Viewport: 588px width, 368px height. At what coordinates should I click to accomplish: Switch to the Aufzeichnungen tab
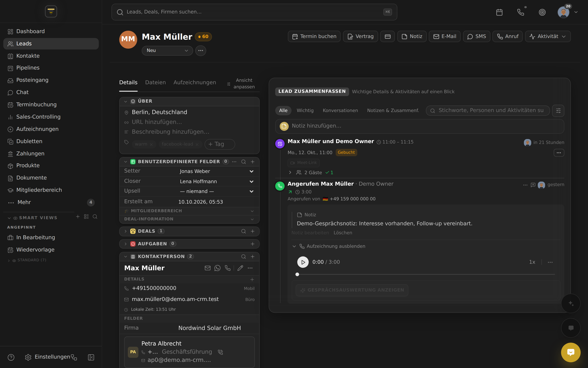pyautogui.click(x=195, y=83)
